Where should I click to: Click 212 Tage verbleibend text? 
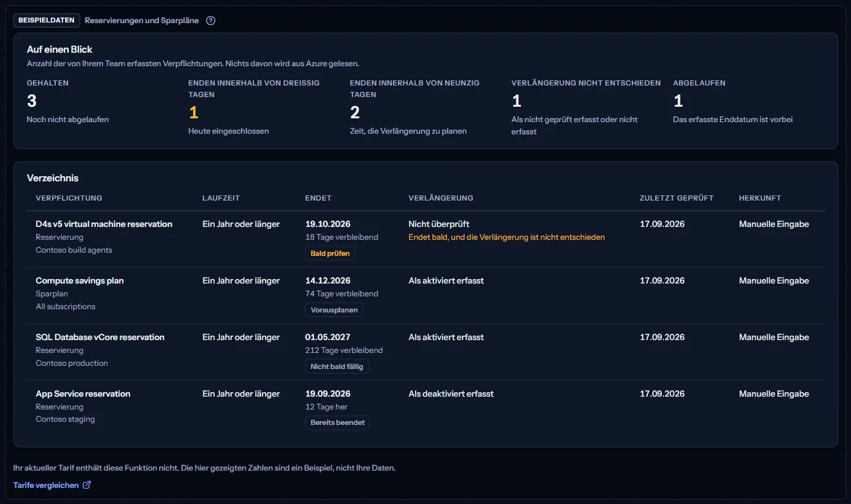pos(344,350)
